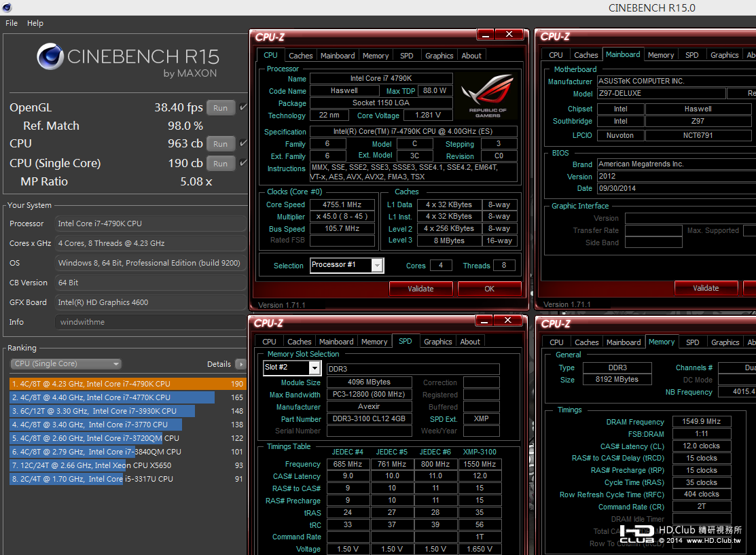Screen dimensions: 756x555
Task: Open SPD tab in top-left CPU-Z window
Action: click(406, 56)
